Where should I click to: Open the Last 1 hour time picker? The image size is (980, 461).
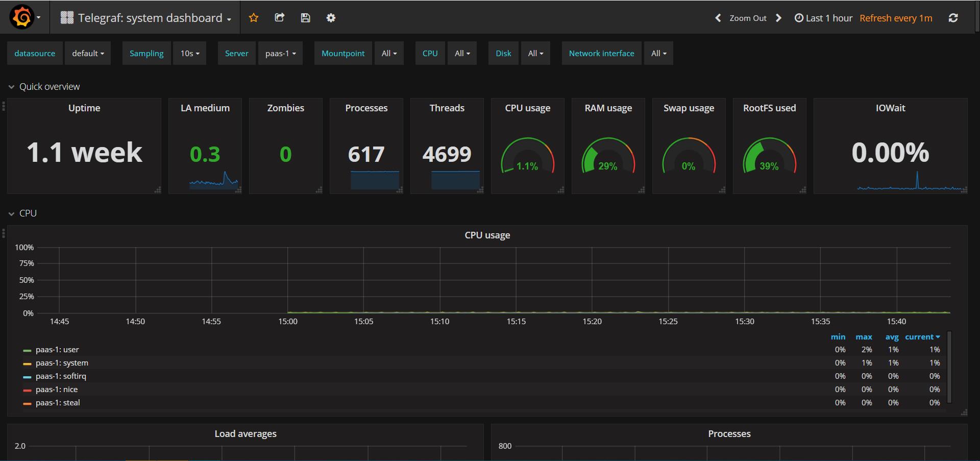coord(823,18)
